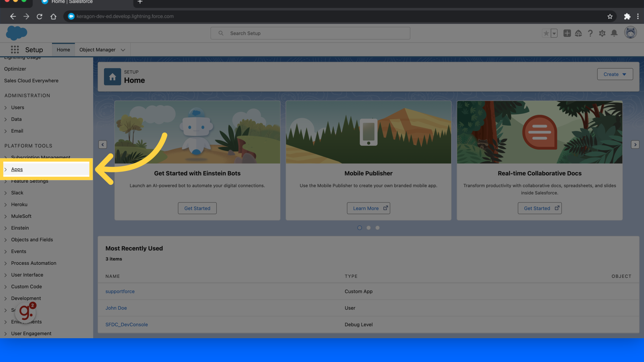The image size is (644, 362).
Task: Reload the page with refresh icon
Action: point(40,16)
